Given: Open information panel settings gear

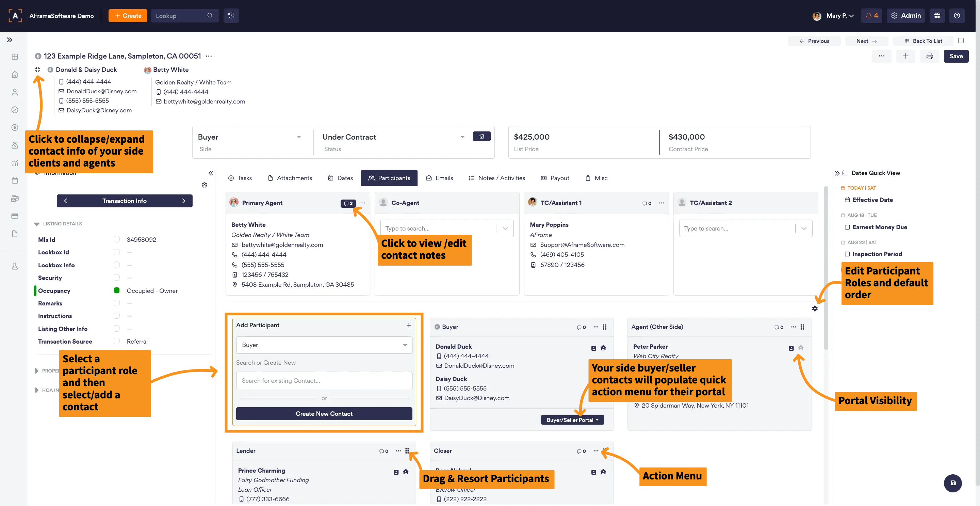Looking at the screenshot, I should tap(205, 185).
